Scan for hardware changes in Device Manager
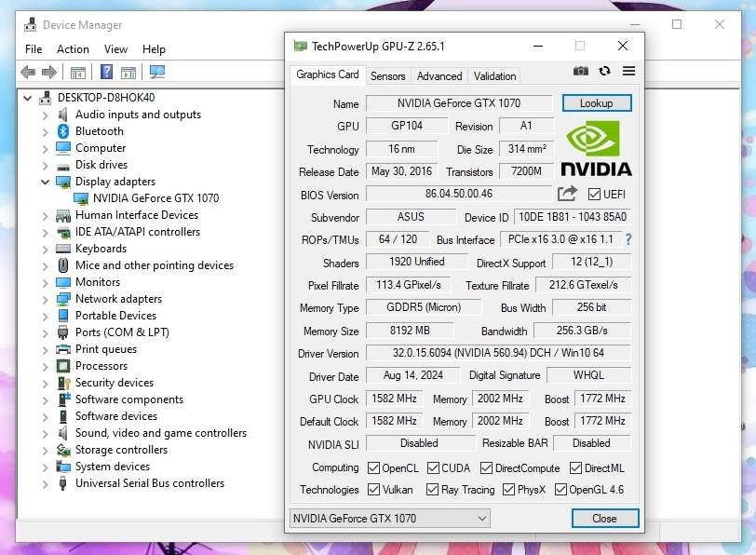Viewport: 756px width, 555px height. 158,72
